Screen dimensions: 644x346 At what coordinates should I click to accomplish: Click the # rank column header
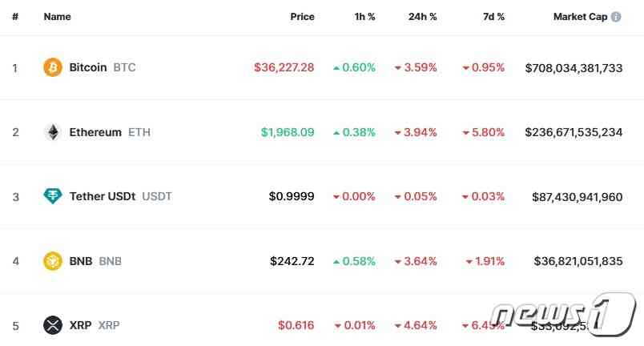click(15, 17)
